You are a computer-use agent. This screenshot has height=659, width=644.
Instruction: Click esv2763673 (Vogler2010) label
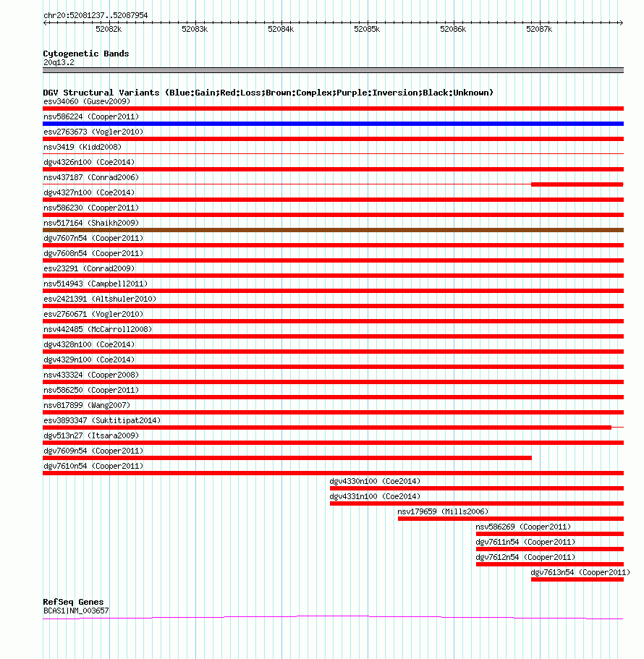click(93, 132)
